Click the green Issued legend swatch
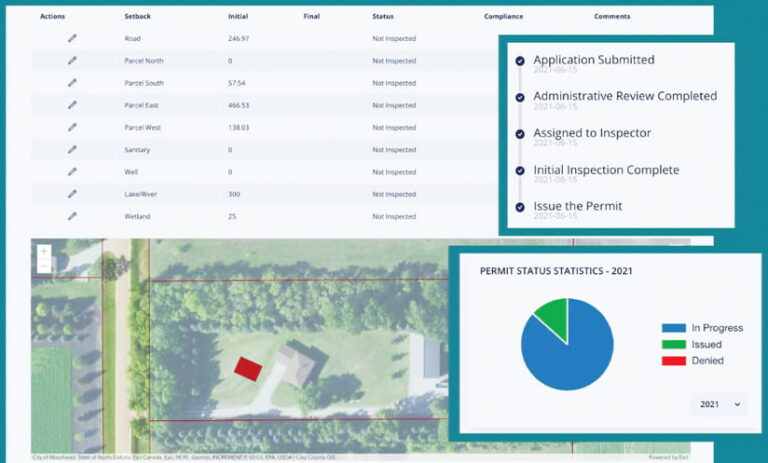Viewport: 768px width, 463px height. pos(673,344)
